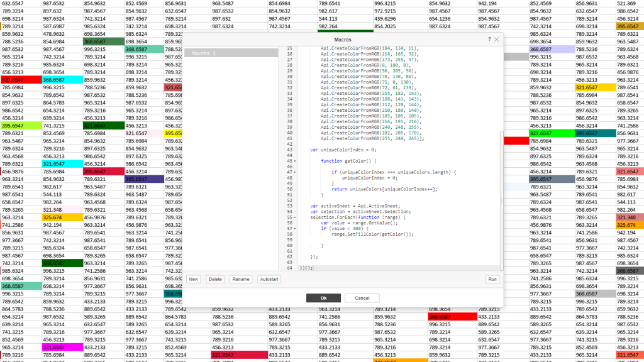Image resolution: width=644 pixels, height=362 pixels.
Task: Close the Macros dialog with the X
Action: 497,39
